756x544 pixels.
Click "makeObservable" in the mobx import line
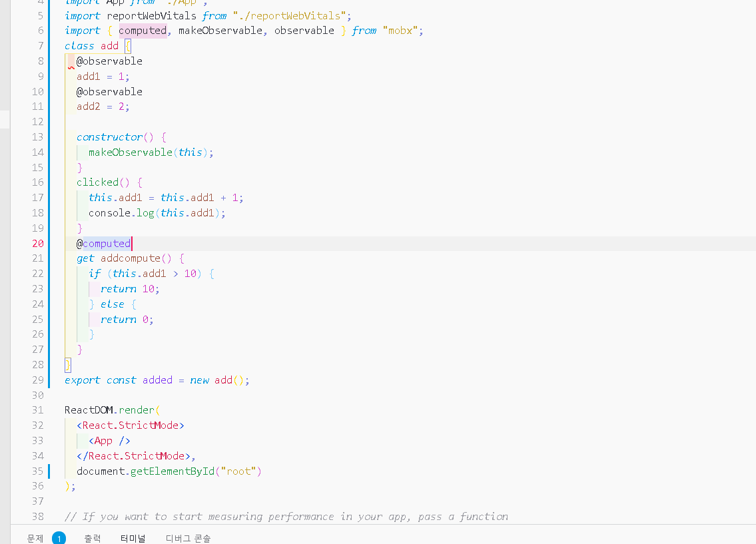pos(220,31)
